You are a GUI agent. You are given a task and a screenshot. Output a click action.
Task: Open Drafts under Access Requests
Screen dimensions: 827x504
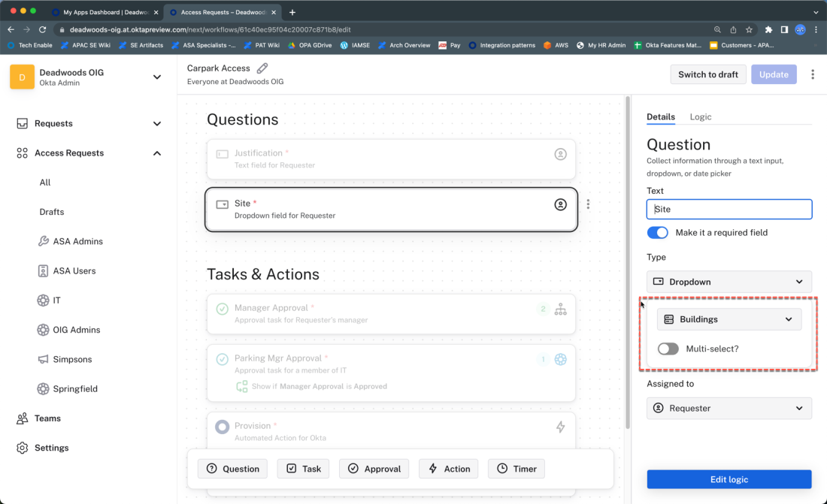coord(52,212)
